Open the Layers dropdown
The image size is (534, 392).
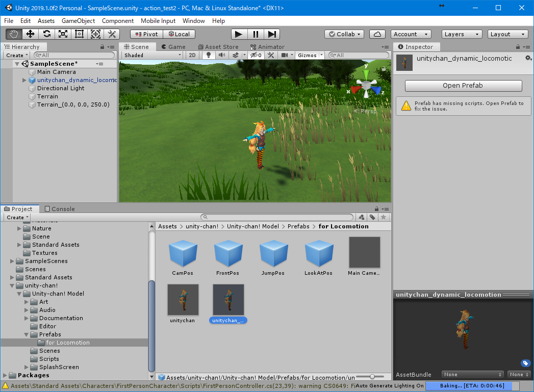tap(462, 34)
